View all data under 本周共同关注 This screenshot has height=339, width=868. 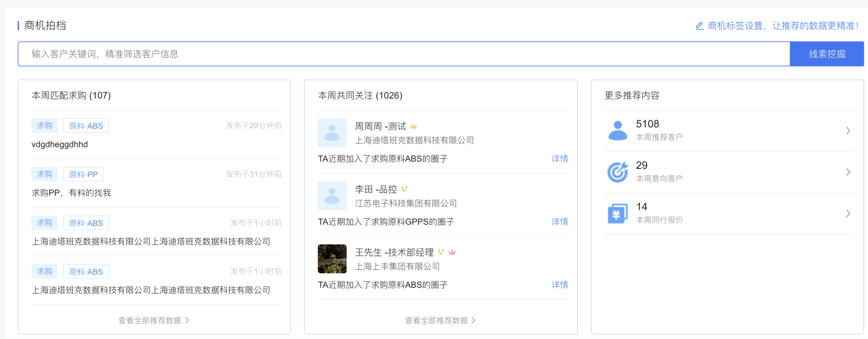[440, 320]
